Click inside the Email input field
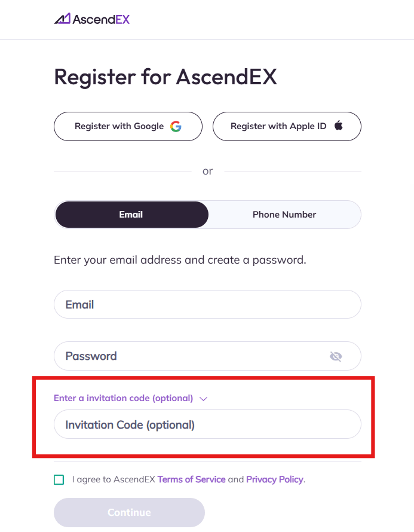 coord(207,304)
